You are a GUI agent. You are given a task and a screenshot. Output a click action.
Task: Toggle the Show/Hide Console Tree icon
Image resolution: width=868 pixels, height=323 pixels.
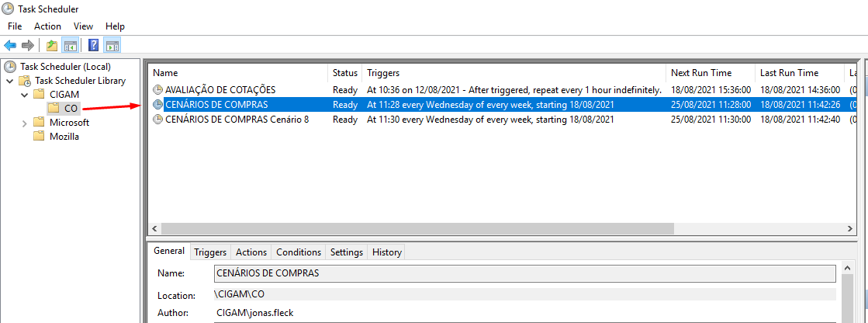(x=70, y=45)
